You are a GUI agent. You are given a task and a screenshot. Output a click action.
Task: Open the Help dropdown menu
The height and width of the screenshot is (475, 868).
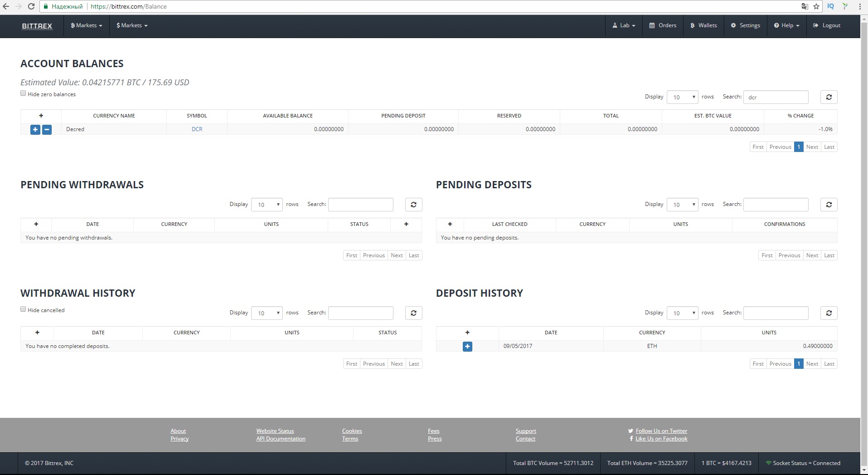[x=786, y=25]
